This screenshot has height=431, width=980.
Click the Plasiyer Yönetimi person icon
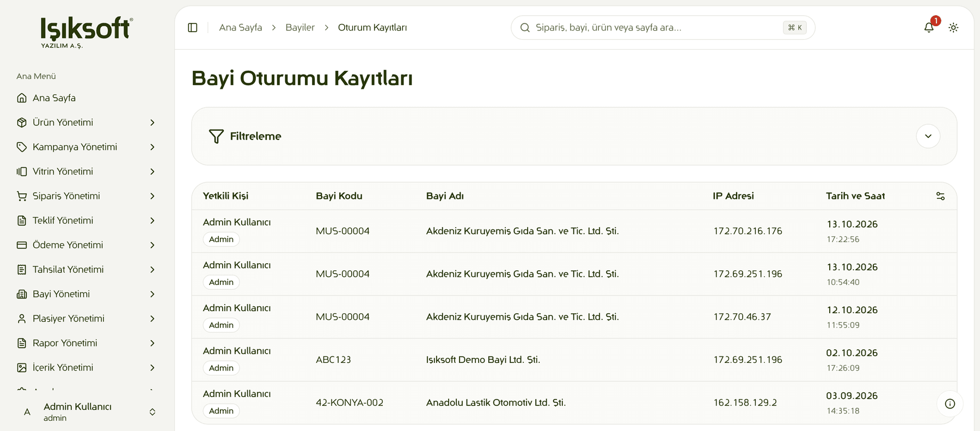point(22,319)
